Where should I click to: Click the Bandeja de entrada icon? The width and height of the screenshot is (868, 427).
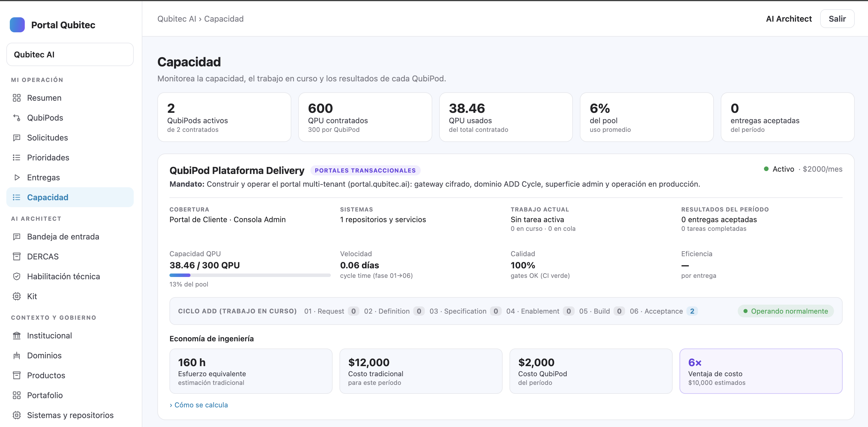coord(16,237)
